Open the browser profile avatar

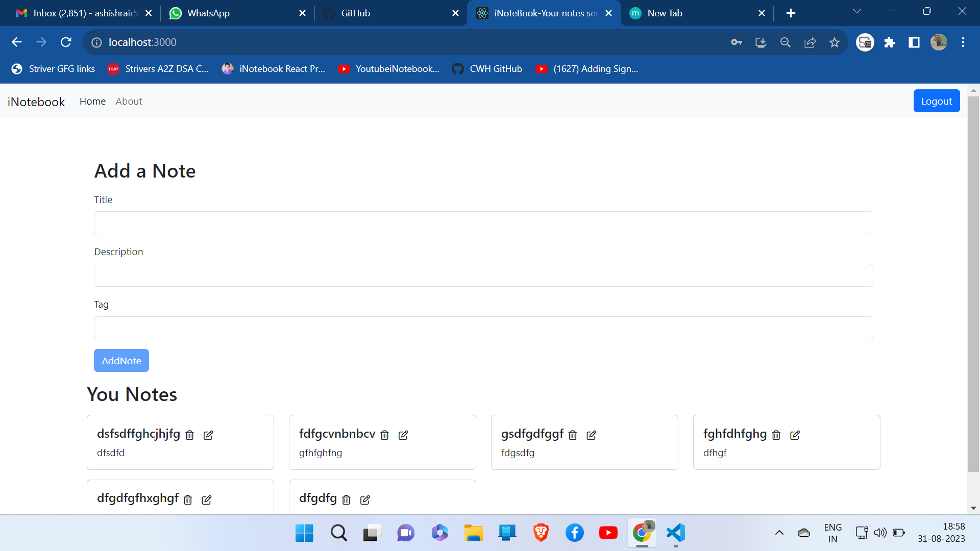coord(939,42)
